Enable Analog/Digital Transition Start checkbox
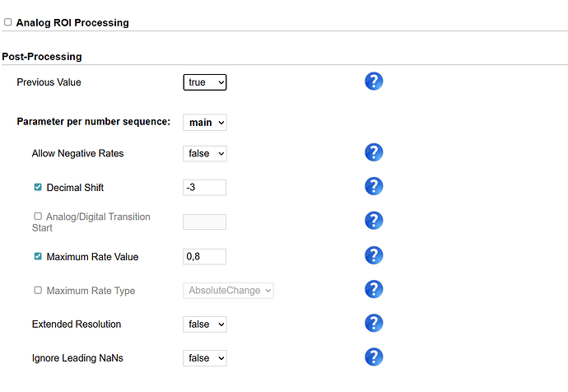The height and width of the screenshot is (392, 568). (x=38, y=216)
